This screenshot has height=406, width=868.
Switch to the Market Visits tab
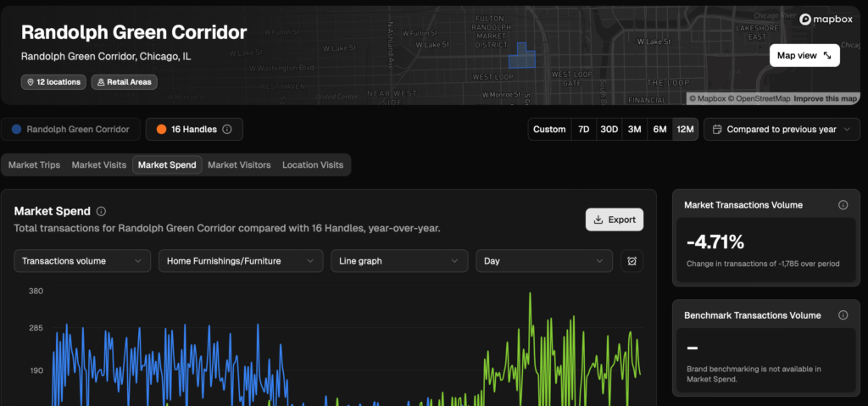[x=99, y=164]
